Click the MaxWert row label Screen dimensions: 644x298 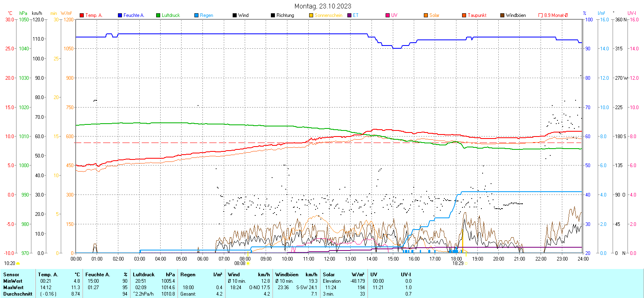click(13, 288)
